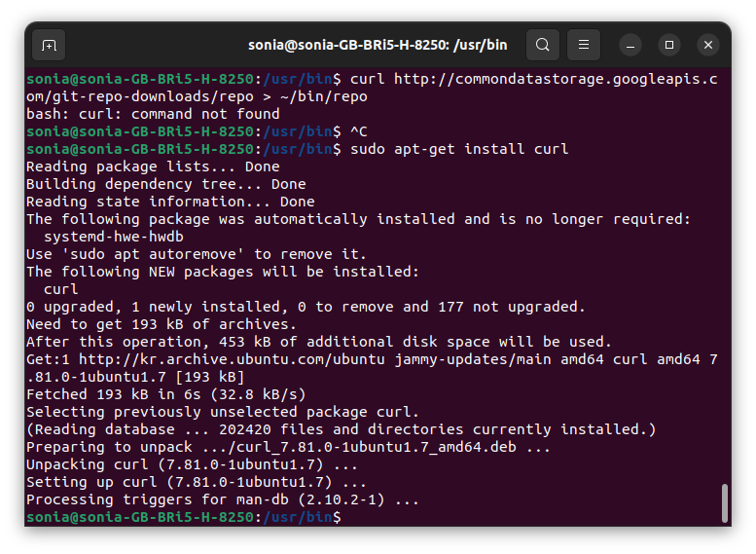Click 'Unpacking curl (7.81.0-1ubuntu1.7) ...'
Viewport: 756px width, 554px height.
pos(192,464)
